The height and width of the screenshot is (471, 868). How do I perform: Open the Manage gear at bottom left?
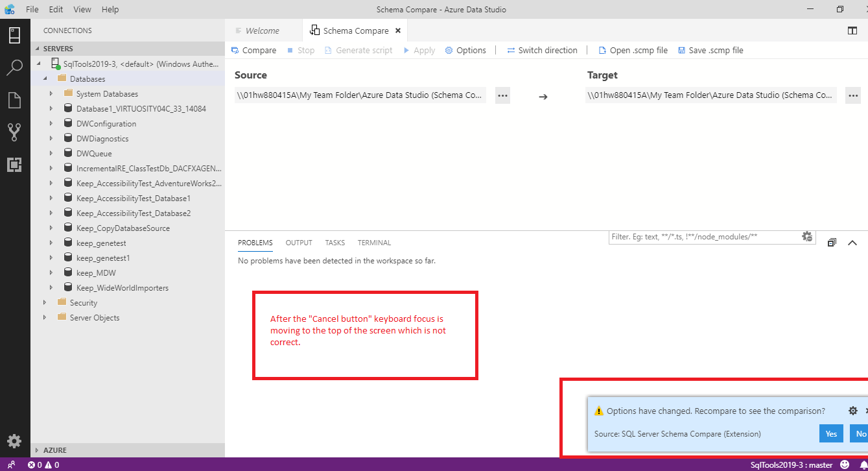pos(14,441)
